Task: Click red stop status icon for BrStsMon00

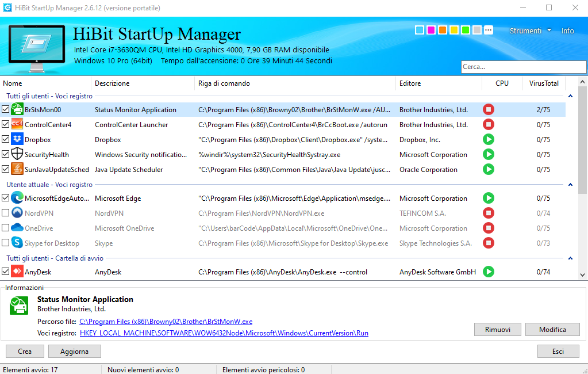Action: 488,109
